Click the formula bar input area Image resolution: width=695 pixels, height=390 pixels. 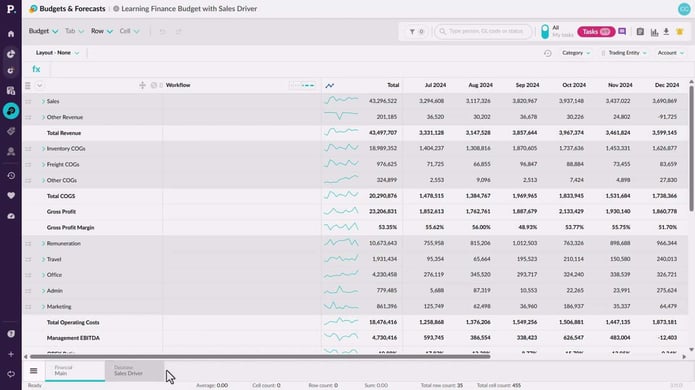point(371,69)
